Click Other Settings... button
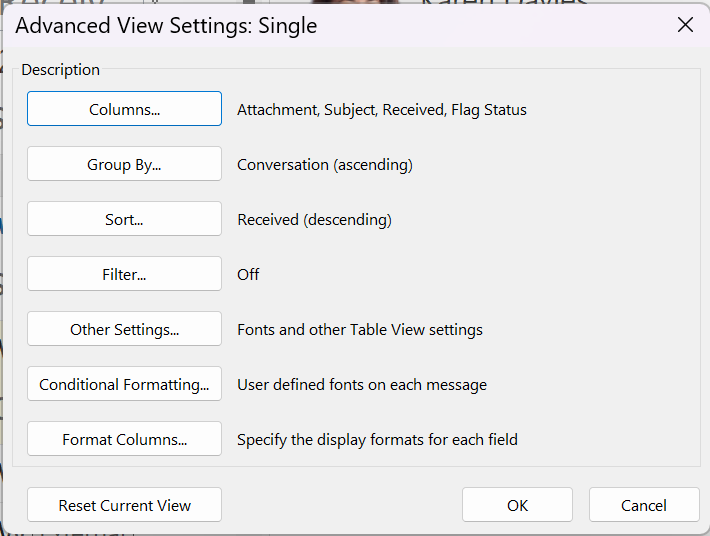 click(x=124, y=329)
